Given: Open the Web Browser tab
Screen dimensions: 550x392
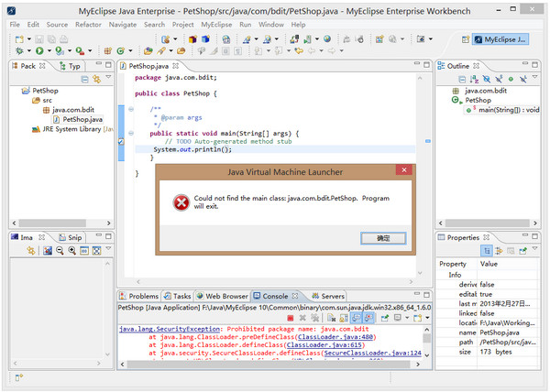Looking at the screenshot, I should (225, 297).
